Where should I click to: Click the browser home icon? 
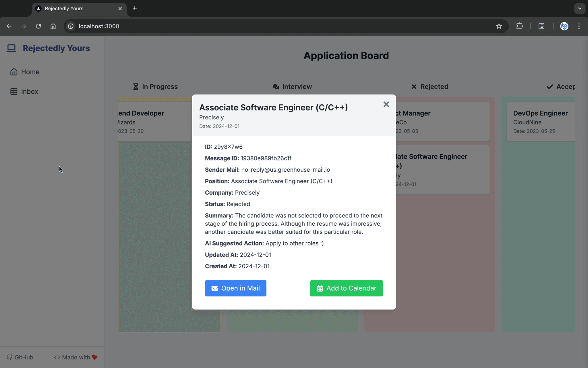pyautogui.click(x=53, y=26)
